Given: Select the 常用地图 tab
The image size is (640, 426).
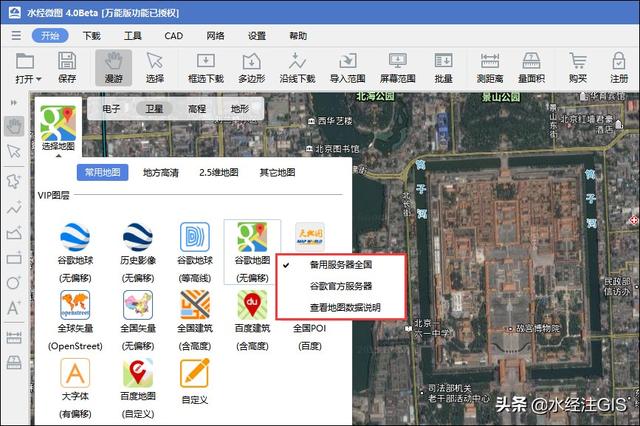Looking at the screenshot, I should 102,173.
